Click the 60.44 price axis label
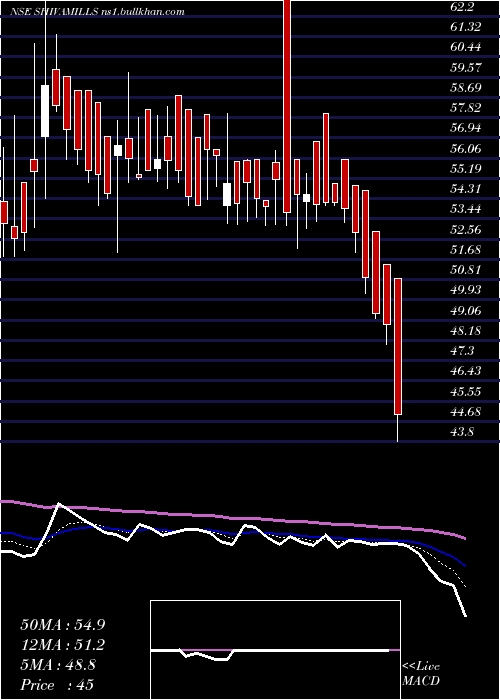The width and height of the screenshot is (500, 700). point(465,47)
